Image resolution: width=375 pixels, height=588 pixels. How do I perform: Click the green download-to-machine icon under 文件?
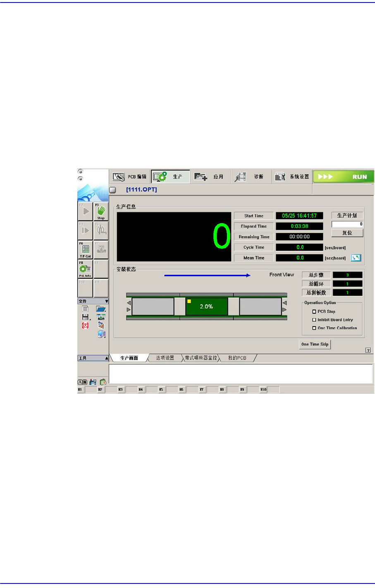101,317
